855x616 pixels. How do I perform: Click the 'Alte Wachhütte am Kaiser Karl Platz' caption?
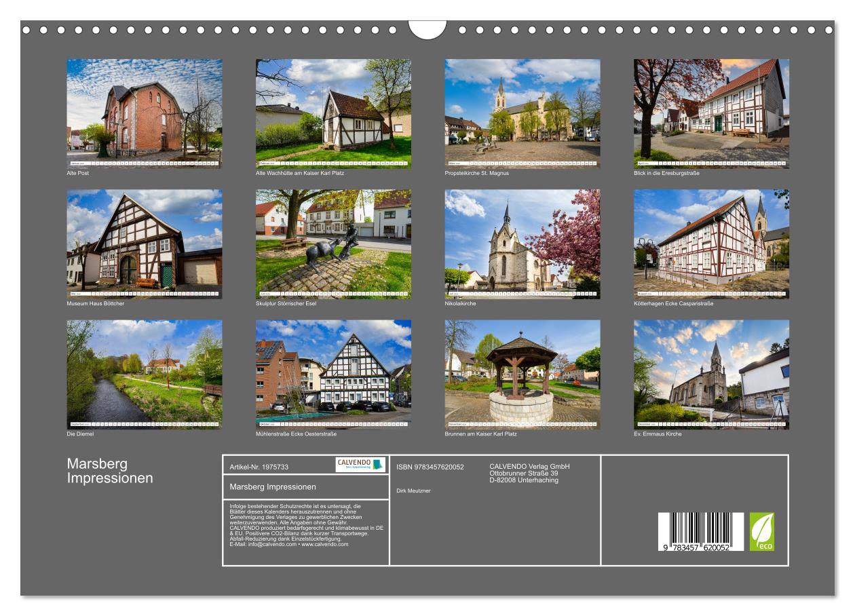point(299,173)
